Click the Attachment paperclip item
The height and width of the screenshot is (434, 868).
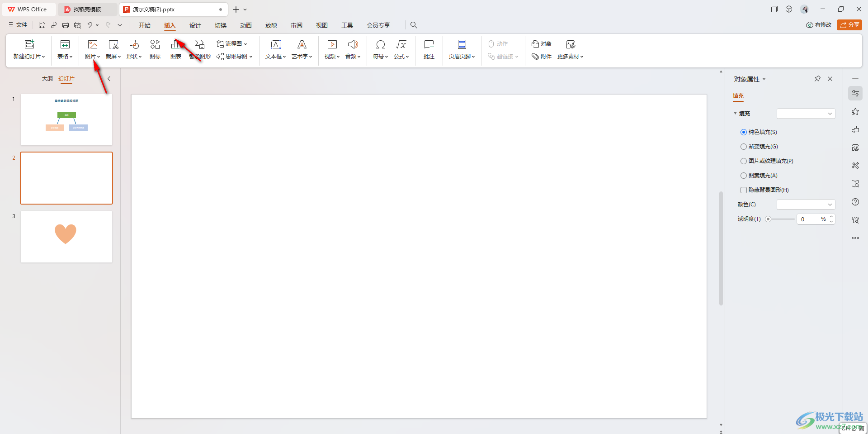[542, 57]
